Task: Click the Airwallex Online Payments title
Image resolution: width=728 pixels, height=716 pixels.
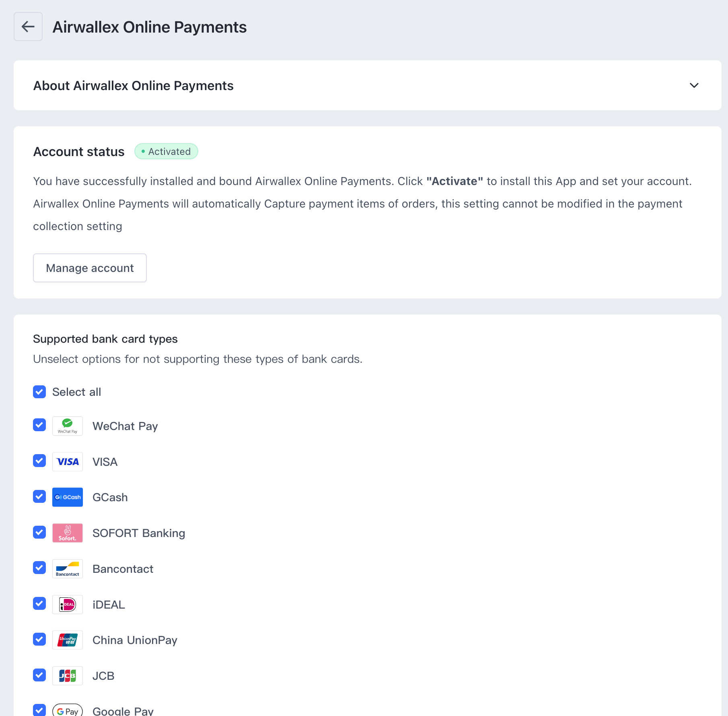Action: [149, 27]
